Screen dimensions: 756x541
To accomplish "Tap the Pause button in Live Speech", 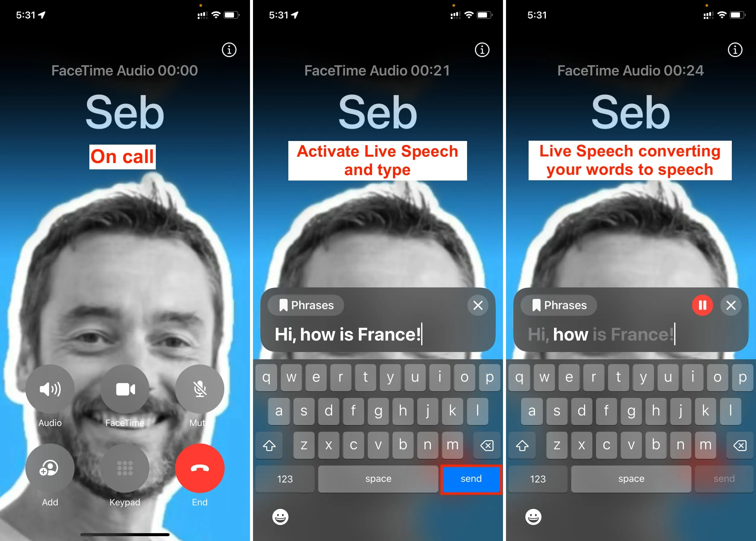I will pyautogui.click(x=703, y=304).
